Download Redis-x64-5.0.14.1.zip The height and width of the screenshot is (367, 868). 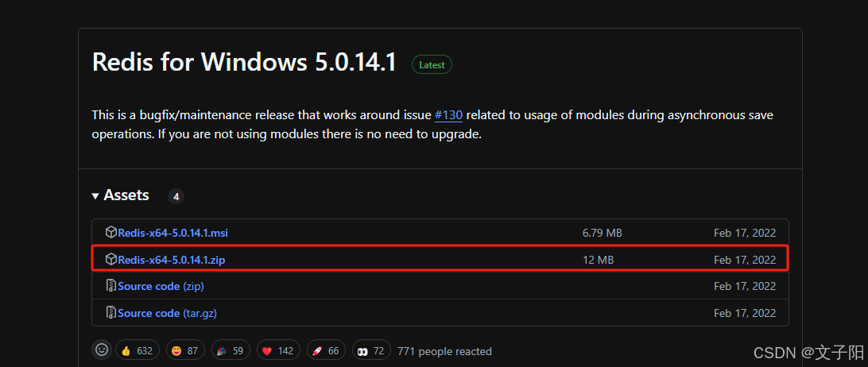[x=172, y=260]
